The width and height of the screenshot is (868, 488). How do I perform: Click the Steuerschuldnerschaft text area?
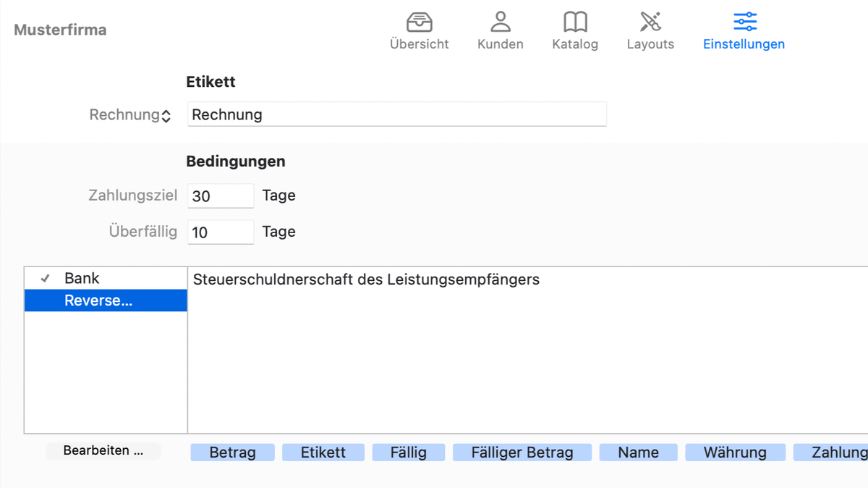pyautogui.click(x=527, y=348)
